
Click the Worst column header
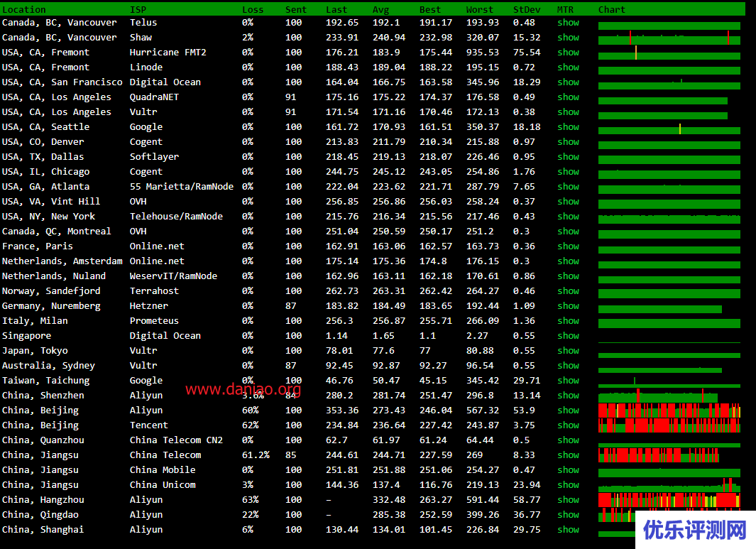coord(479,10)
